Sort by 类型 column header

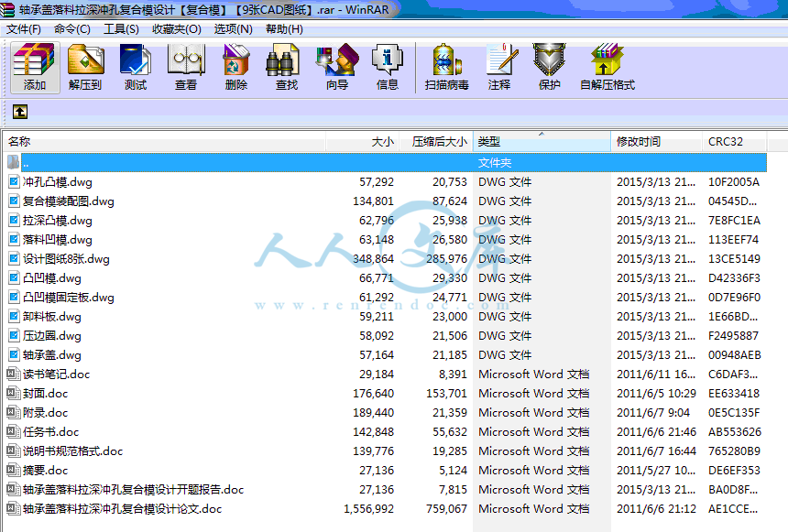pos(542,142)
